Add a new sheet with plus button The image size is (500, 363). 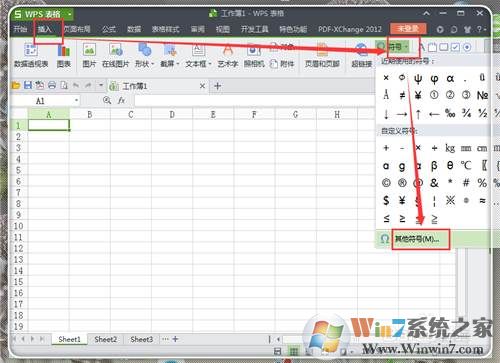pos(175,339)
